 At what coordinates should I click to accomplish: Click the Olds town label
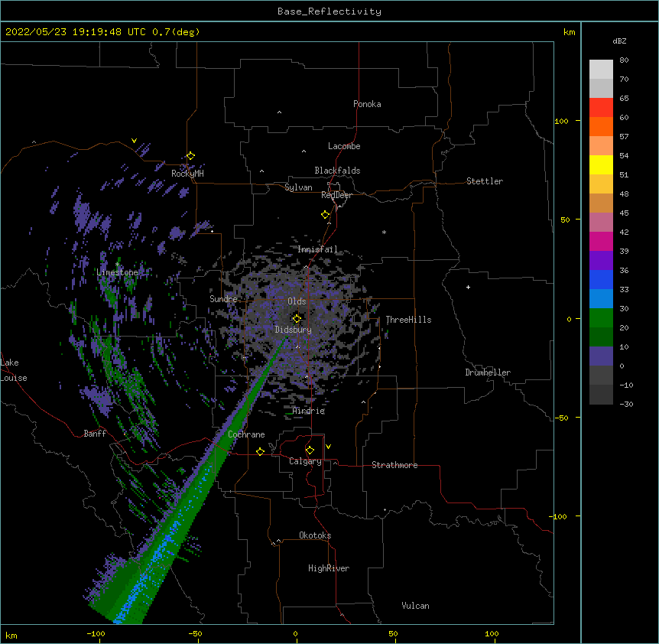[297, 301]
